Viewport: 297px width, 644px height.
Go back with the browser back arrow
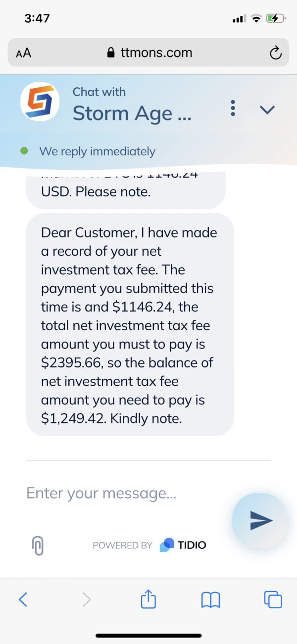[23, 600]
